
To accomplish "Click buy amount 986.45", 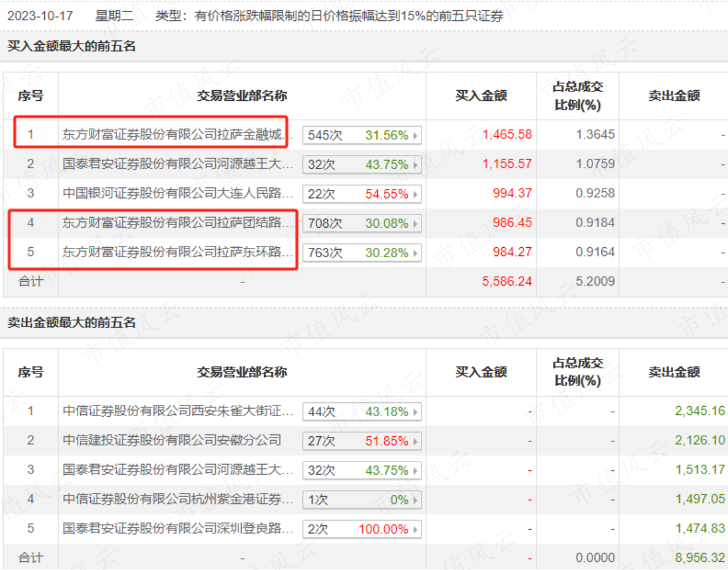I will point(512,223).
